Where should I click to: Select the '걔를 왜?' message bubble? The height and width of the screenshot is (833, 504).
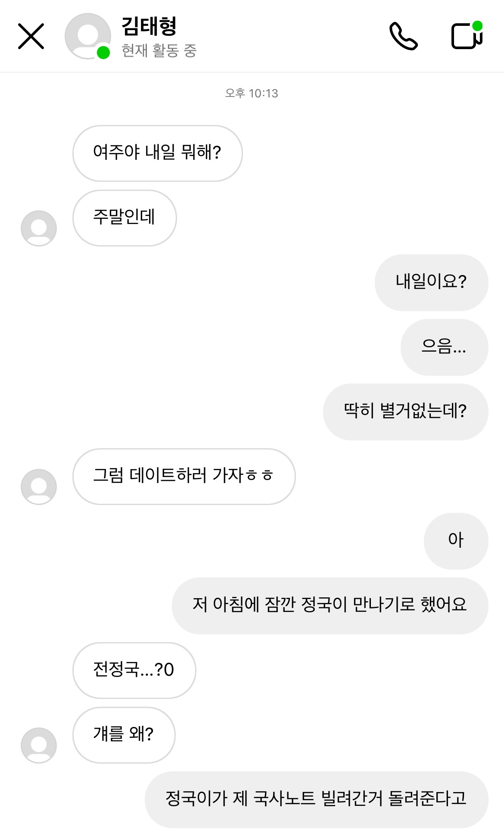tap(124, 735)
